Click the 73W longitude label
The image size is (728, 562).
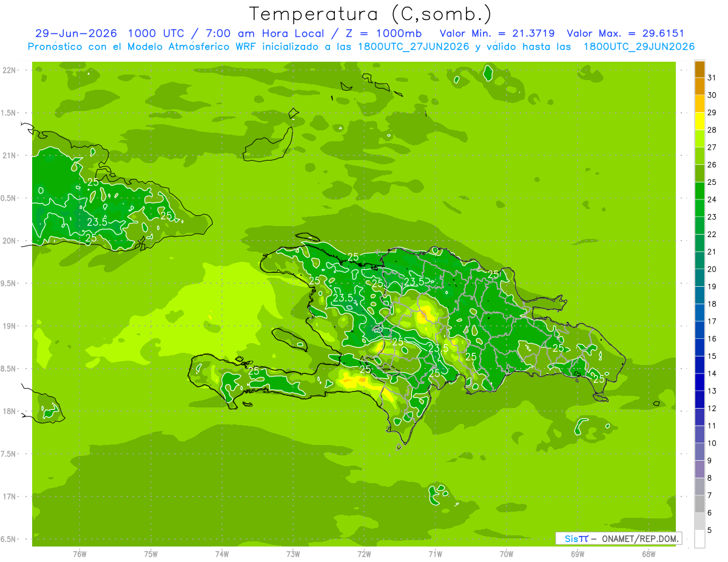[293, 554]
